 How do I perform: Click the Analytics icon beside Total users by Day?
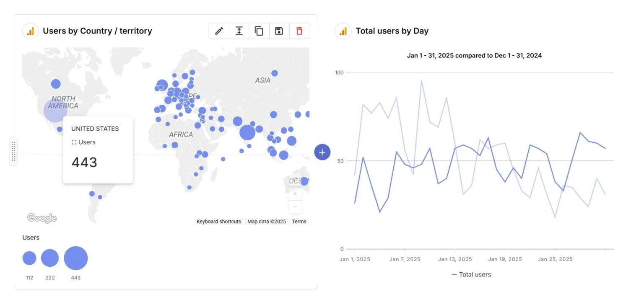tap(343, 31)
